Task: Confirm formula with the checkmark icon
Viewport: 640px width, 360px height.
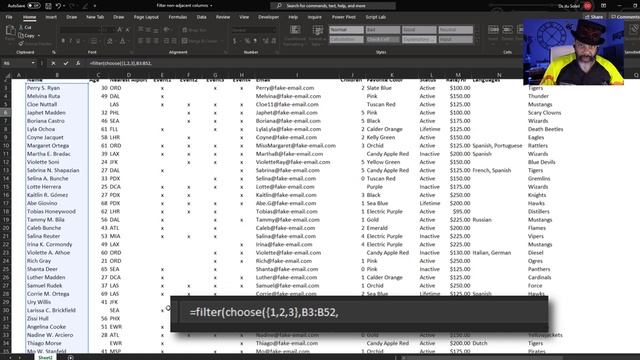Action: click(66, 63)
